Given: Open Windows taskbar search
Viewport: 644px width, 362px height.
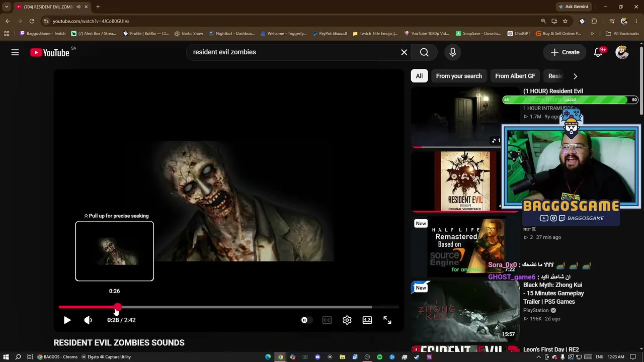Looking at the screenshot, I should tap(18, 357).
